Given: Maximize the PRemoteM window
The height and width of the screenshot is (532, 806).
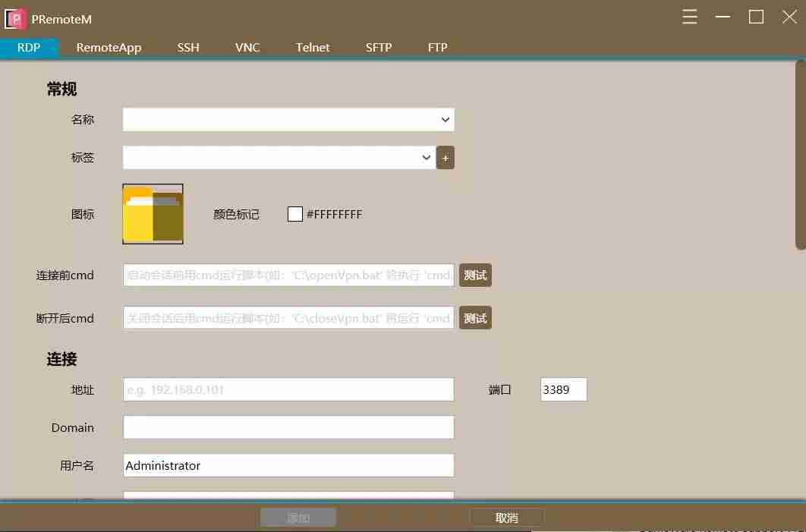Looking at the screenshot, I should click(756, 17).
